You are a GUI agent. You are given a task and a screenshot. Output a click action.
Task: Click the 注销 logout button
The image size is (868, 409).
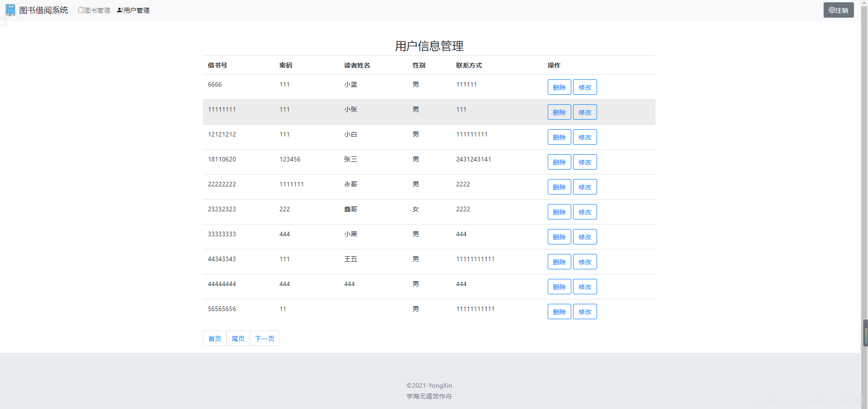click(x=838, y=10)
